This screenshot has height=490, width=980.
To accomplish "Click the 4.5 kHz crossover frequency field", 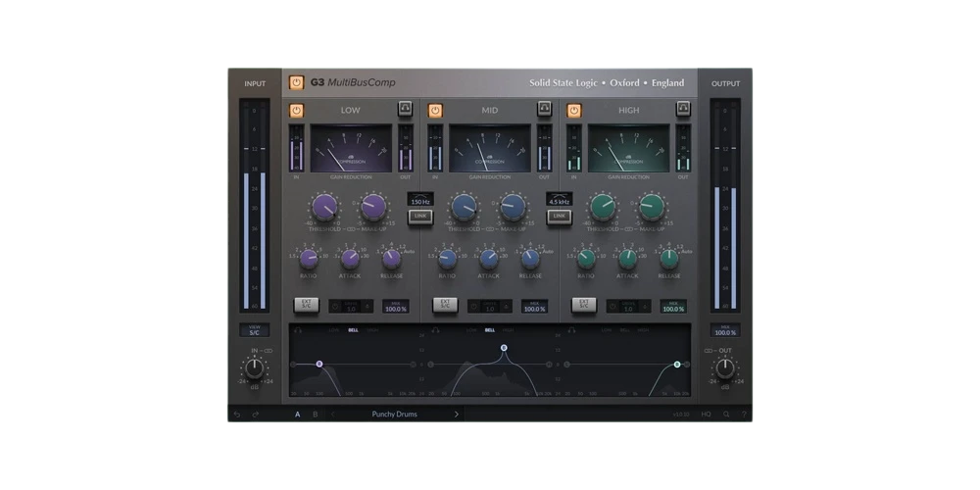I will (x=559, y=202).
